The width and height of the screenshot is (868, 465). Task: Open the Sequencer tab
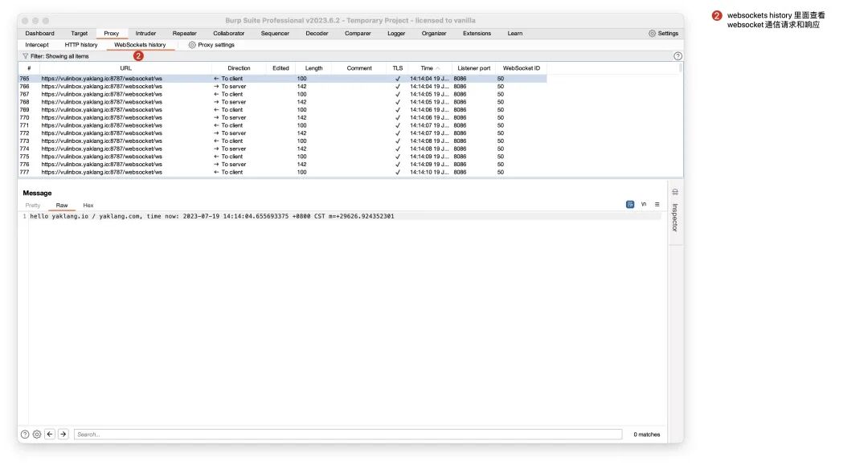[x=275, y=33]
